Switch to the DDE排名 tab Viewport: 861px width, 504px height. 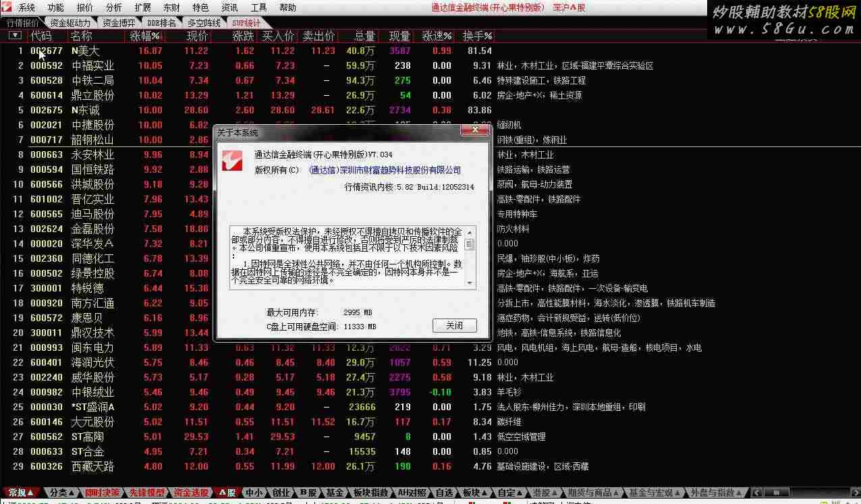(162, 22)
